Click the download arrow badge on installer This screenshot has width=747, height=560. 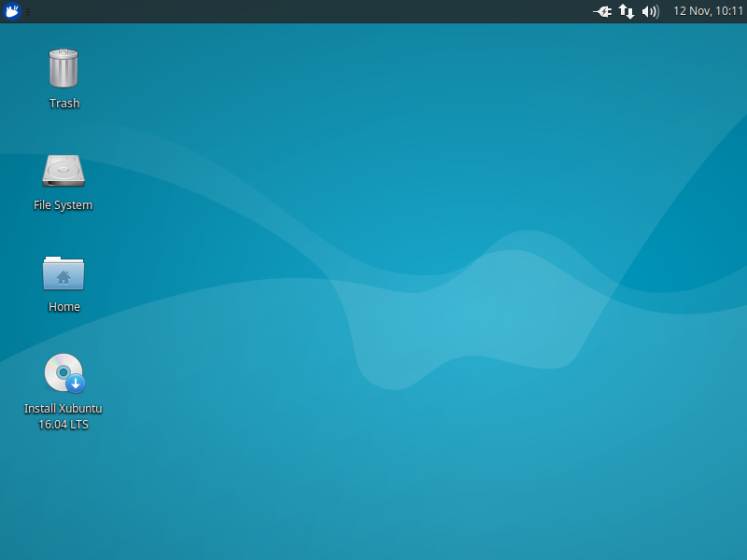pyautogui.click(x=76, y=383)
